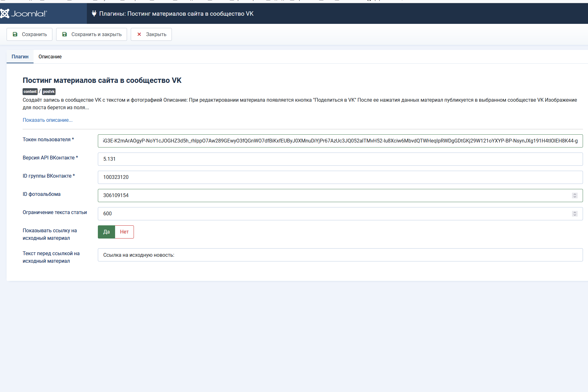Click the Ограничение текста статьи label

[55, 212]
